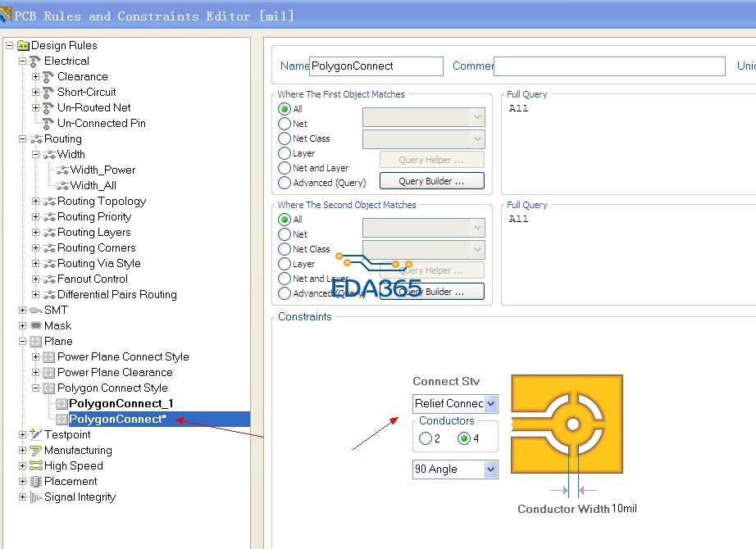Select Net and Layer for first object
Screen dimensions: 756x549
(285, 168)
